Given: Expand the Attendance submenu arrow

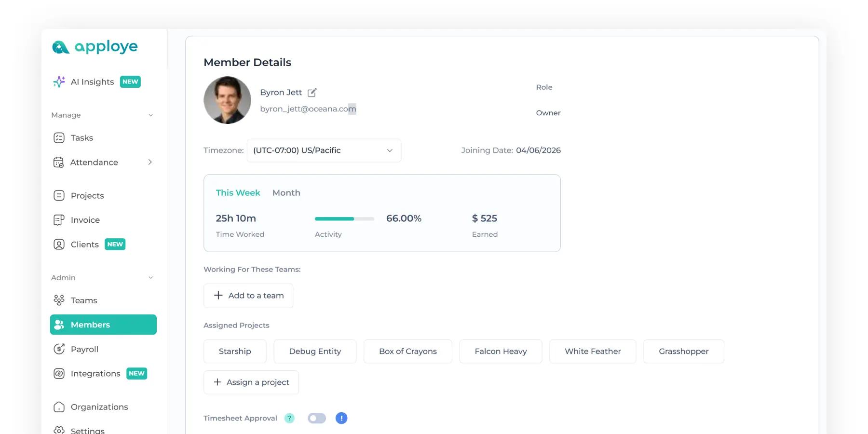Looking at the screenshot, I should coord(150,162).
